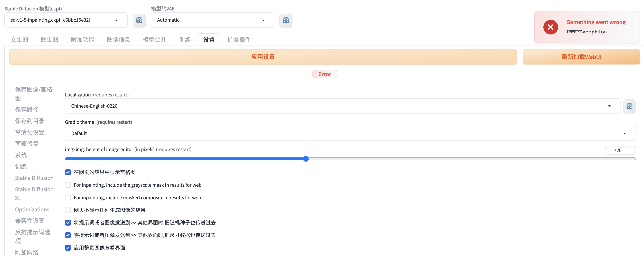The width and height of the screenshot is (644, 256).
Task: Refresh the VAE model list
Action: (286, 20)
